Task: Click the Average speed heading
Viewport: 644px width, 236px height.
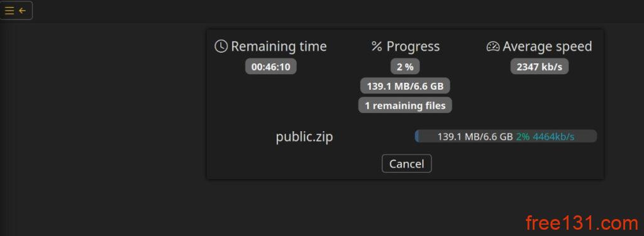Action: click(x=547, y=46)
